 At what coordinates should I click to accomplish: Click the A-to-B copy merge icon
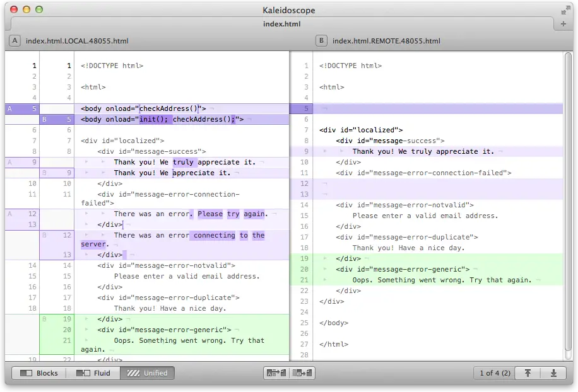point(276,373)
